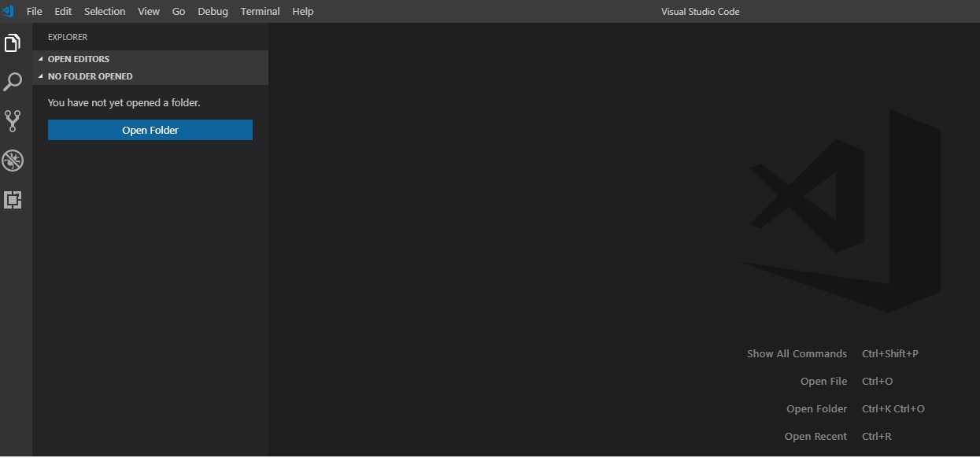Image resolution: width=980 pixels, height=458 pixels.
Task: Open the Selection menu
Action: pos(105,11)
